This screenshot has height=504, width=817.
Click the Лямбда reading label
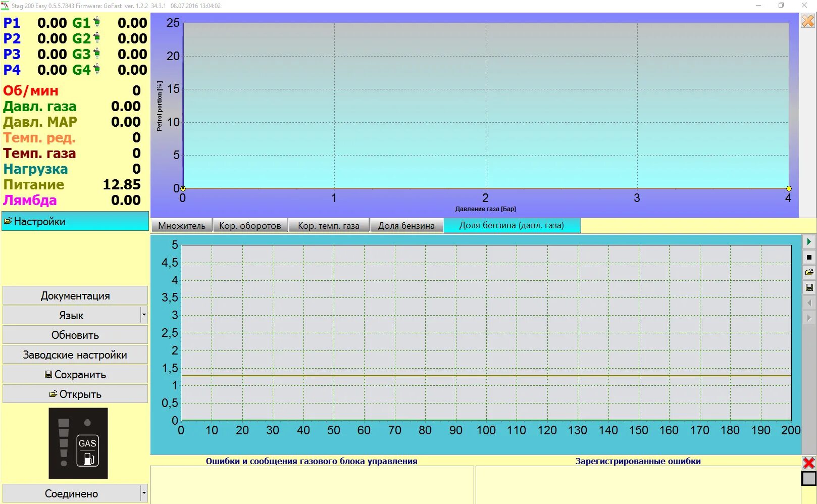(30, 200)
